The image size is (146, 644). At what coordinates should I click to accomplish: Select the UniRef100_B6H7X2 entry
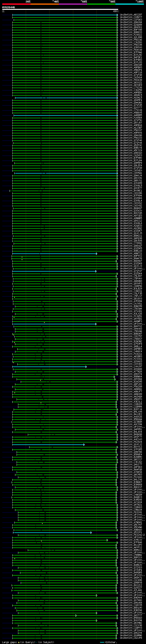(x=131, y=326)
